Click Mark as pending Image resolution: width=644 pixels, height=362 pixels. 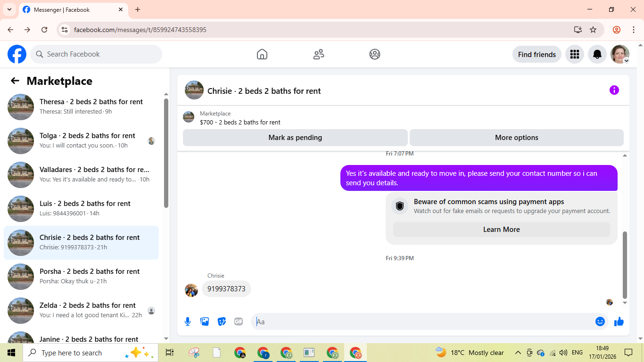tap(295, 138)
